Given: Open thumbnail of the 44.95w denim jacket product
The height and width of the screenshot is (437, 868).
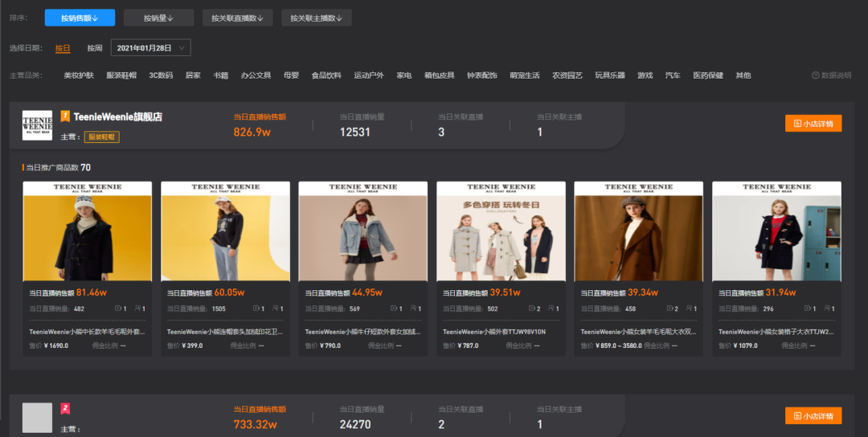Looking at the screenshot, I should (363, 231).
